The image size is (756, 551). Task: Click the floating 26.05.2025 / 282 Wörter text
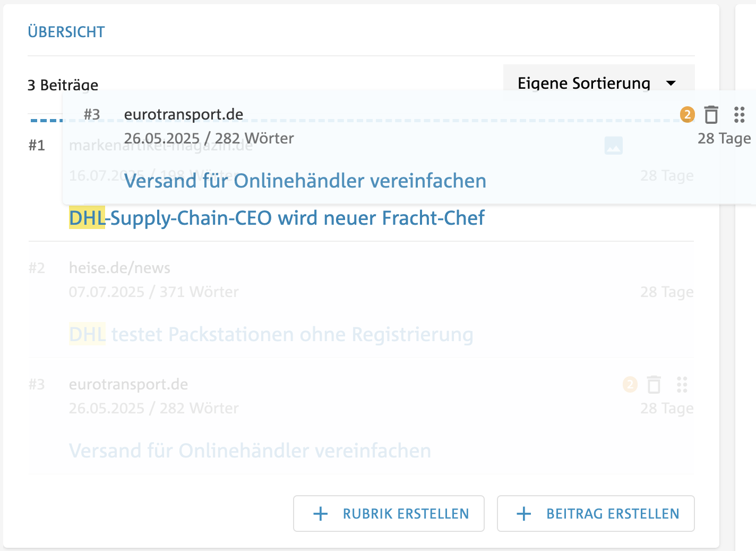pos(209,138)
